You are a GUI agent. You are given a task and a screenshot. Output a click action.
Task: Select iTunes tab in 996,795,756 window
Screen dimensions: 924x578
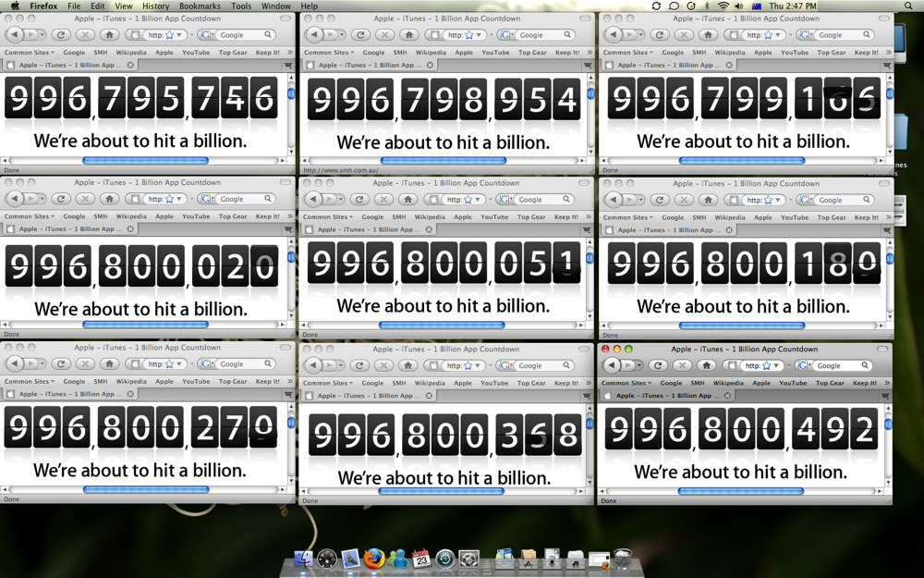point(71,65)
